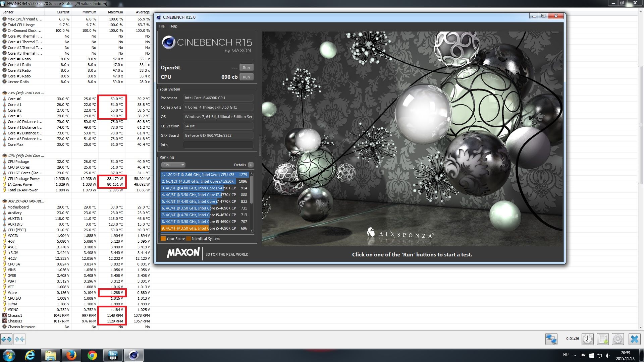Open Windows Explorer folder in taskbar

[51, 355]
